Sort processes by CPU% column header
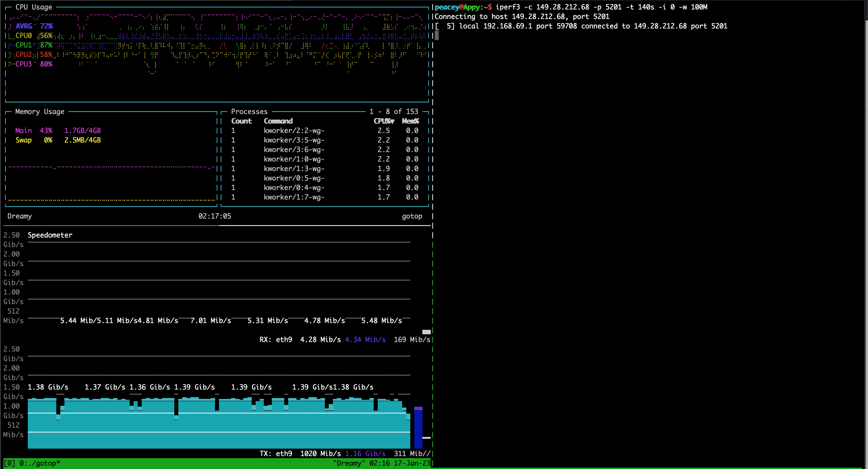This screenshot has width=868, height=469. click(384, 121)
